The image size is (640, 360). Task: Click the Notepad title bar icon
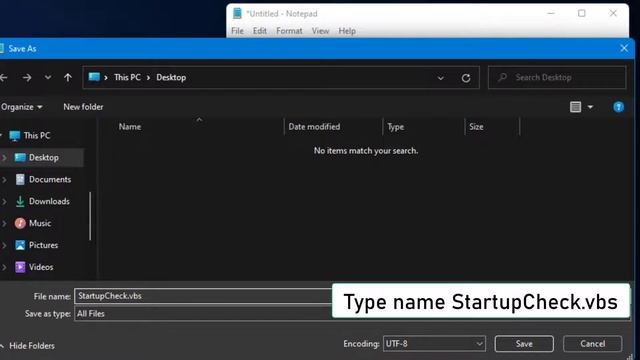pyautogui.click(x=237, y=13)
